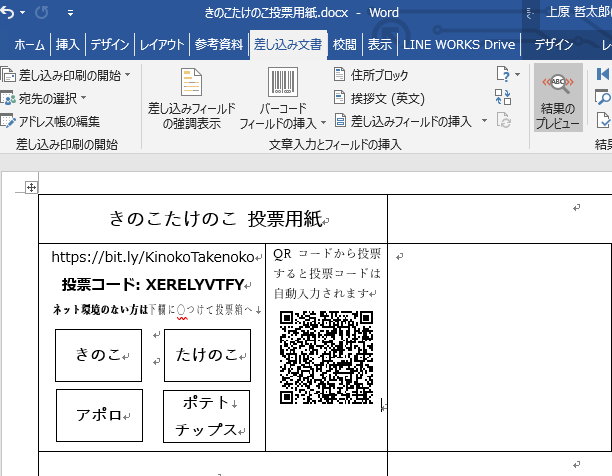Click the 挨拶文 page icon
Image resolution: width=612 pixels, height=476 pixels.
[340, 98]
